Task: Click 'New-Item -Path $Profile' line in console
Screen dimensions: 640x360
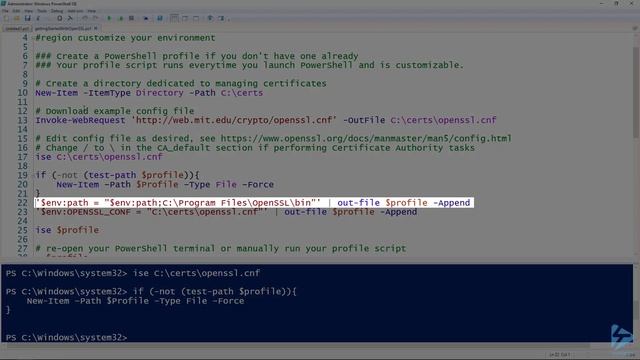Action: [135, 301]
